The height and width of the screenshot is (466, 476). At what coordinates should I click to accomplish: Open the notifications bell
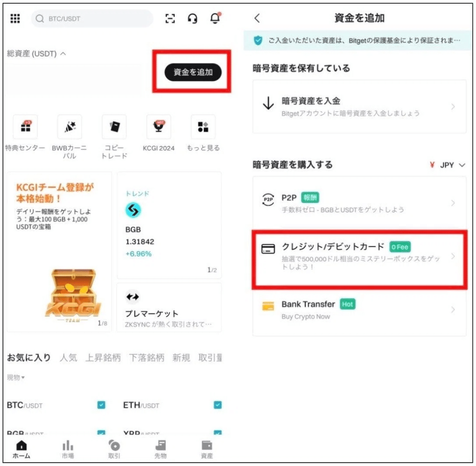pos(215,18)
